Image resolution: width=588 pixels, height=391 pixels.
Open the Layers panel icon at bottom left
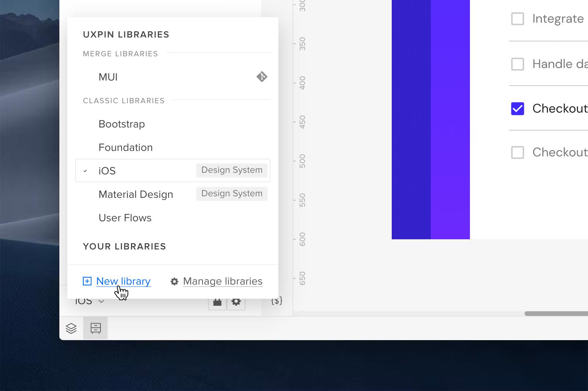click(72, 328)
